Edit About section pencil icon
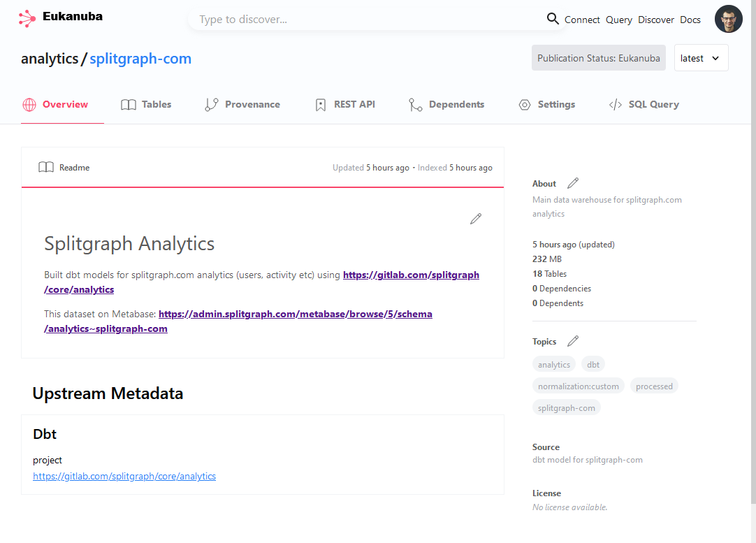Screen dimensions: 756x543 pos(573,183)
